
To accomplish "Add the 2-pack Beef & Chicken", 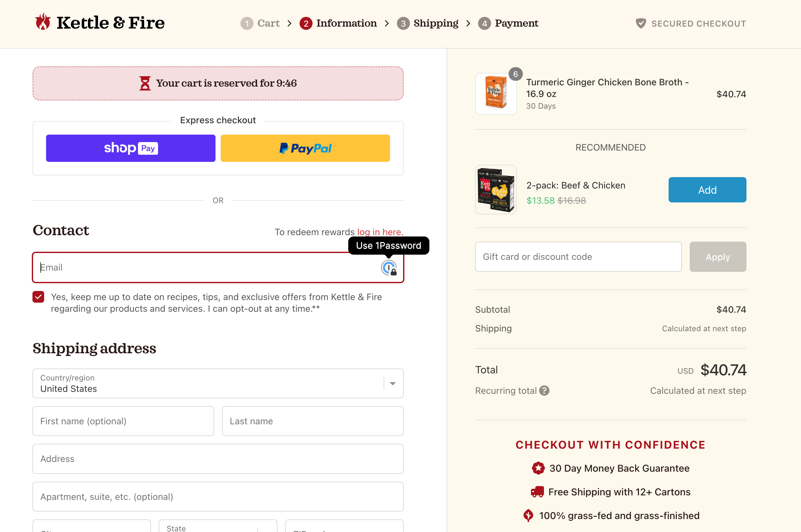I will click(x=707, y=190).
